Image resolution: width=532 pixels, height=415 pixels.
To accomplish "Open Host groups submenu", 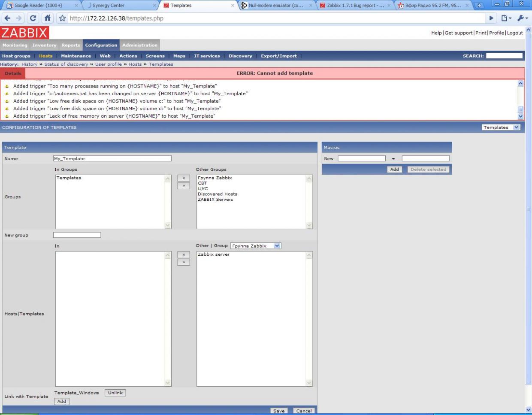I will pyautogui.click(x=16, y=56).
